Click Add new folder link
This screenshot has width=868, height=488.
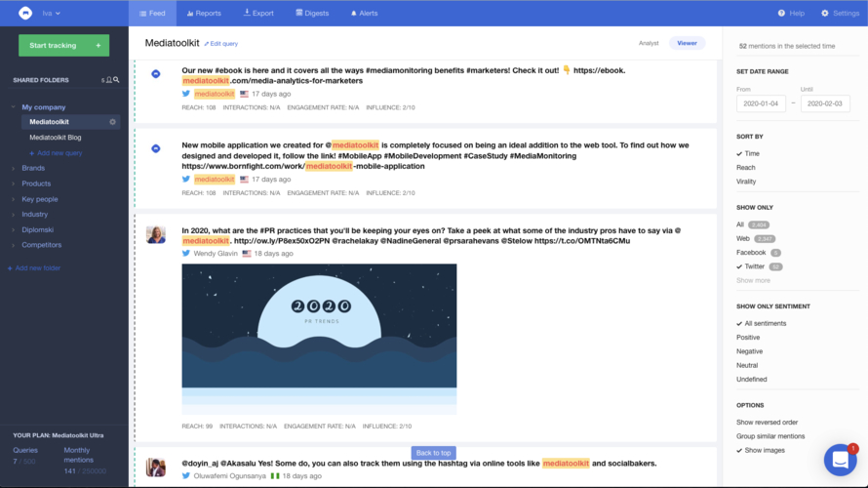tap(34, 268)
